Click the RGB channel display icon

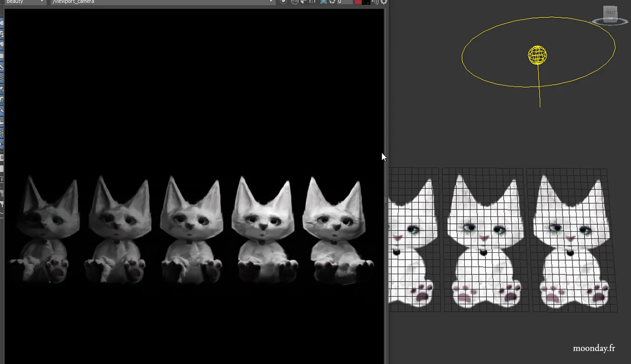point(295,2)
